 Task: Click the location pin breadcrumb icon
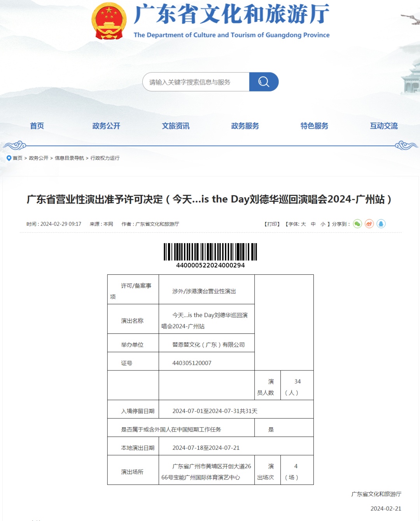pos(9,158)
